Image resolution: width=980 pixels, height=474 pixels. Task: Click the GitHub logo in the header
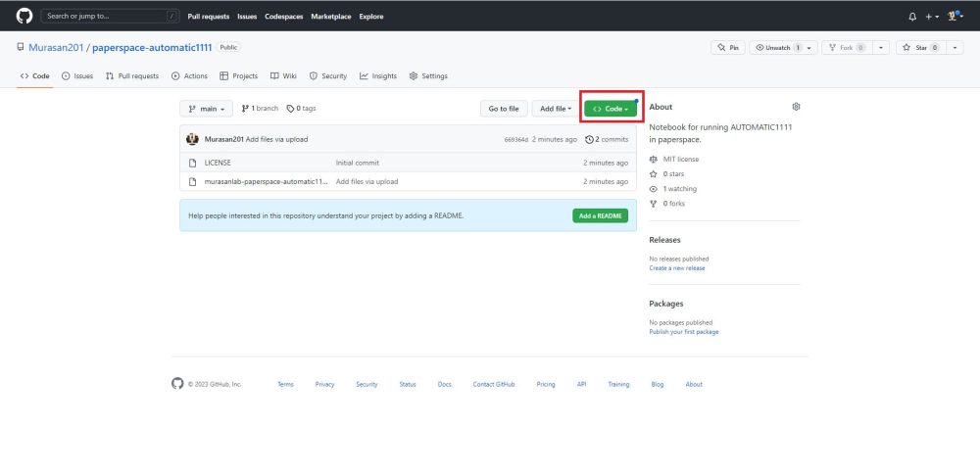[x=24, y=16]
